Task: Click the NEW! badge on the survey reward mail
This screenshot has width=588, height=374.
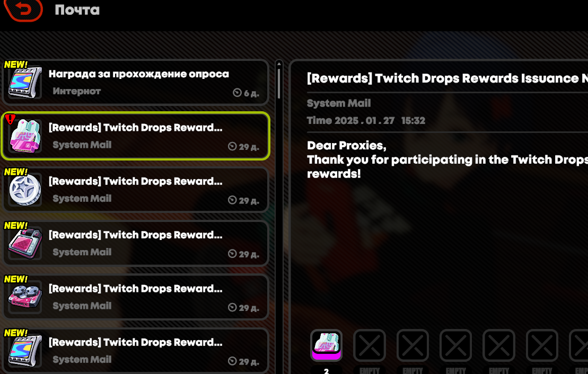Action: (x=16, y=65)
